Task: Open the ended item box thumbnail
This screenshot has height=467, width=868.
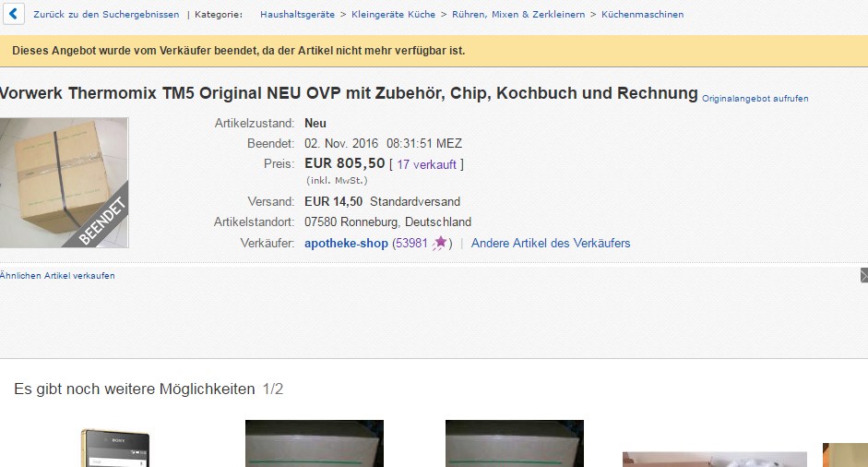Action: (x=65, y=182)
